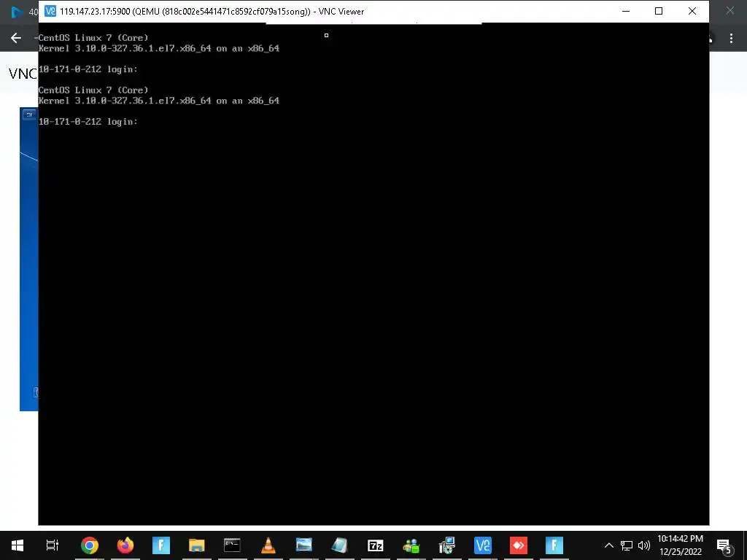Click the second Kernel 3.10.0-327 line
This screenshot has height=560, width=747.
pos(158,101)
